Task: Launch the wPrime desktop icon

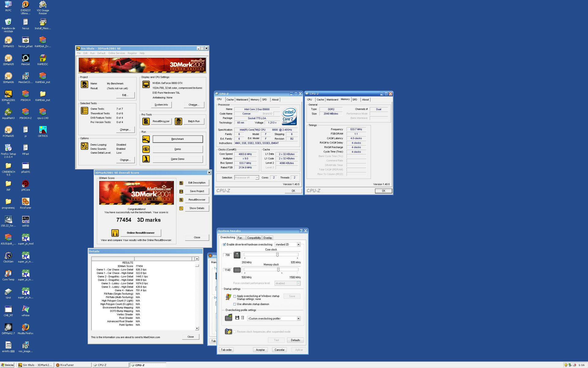Action: pyautogui.click(x=25, y=311)
